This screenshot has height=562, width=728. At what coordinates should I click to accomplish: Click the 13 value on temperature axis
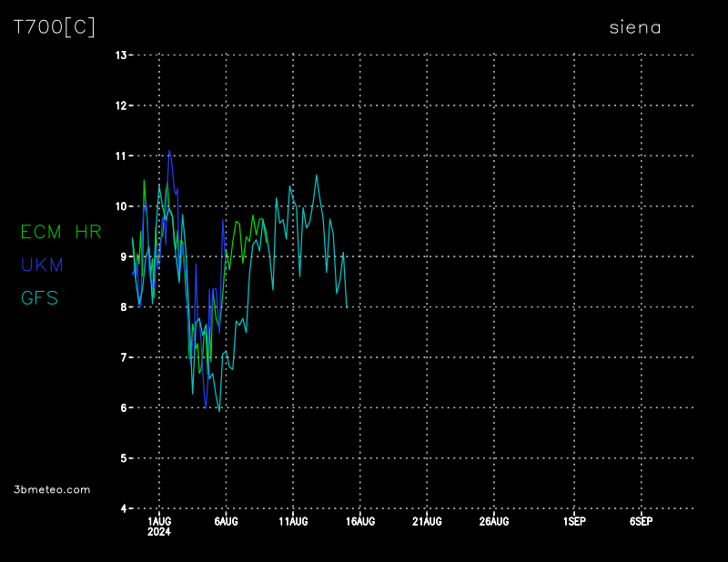coord(120,55)
